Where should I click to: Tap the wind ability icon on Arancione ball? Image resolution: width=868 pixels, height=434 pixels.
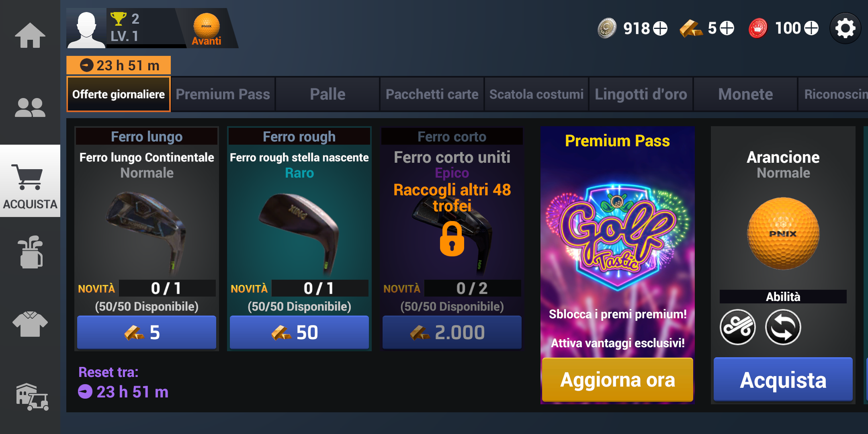coord(738,327)
